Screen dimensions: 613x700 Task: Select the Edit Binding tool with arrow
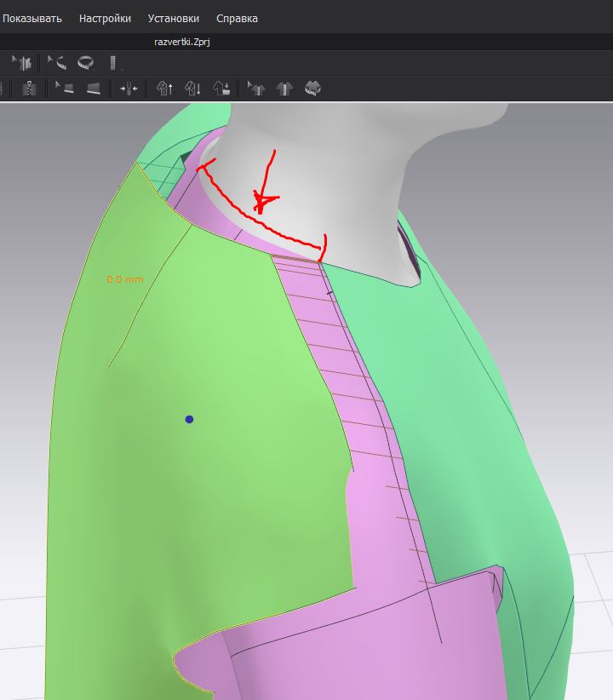tap(64, 89)
